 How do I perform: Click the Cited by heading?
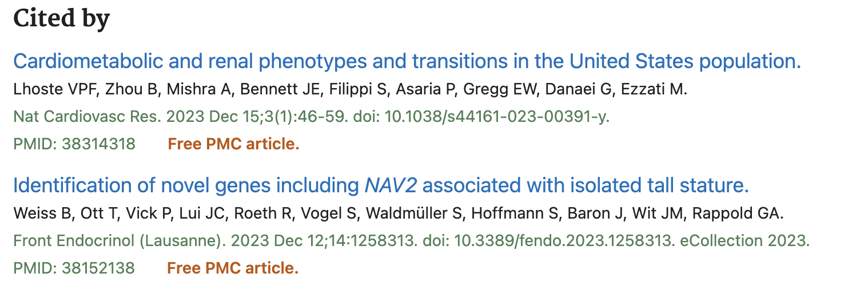pyautogui.click(x=61, y=19)
